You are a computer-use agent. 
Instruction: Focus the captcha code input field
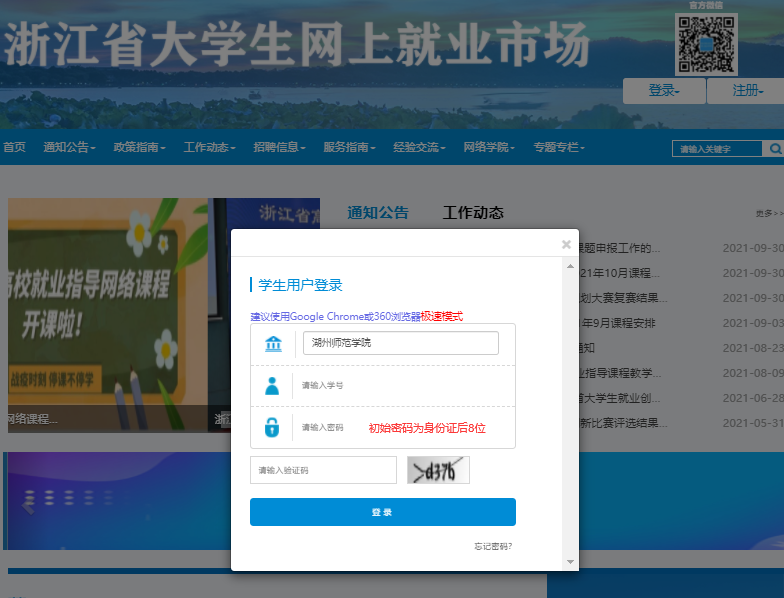[x=323, y=470]
